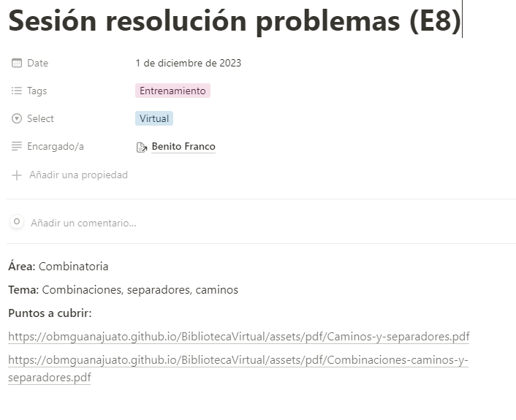Open the Combinaciones-caminos-y-separadores.pdf link

coord(238,368)
